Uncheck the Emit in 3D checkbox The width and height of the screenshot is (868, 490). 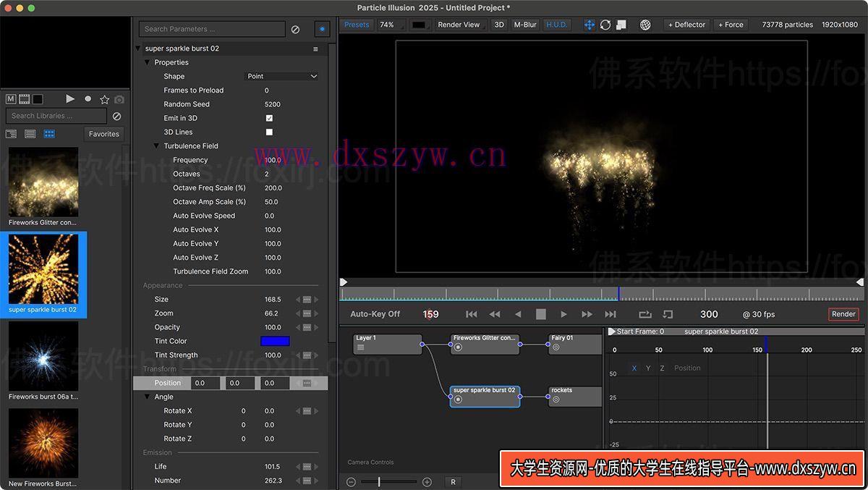tap(269, 118)
